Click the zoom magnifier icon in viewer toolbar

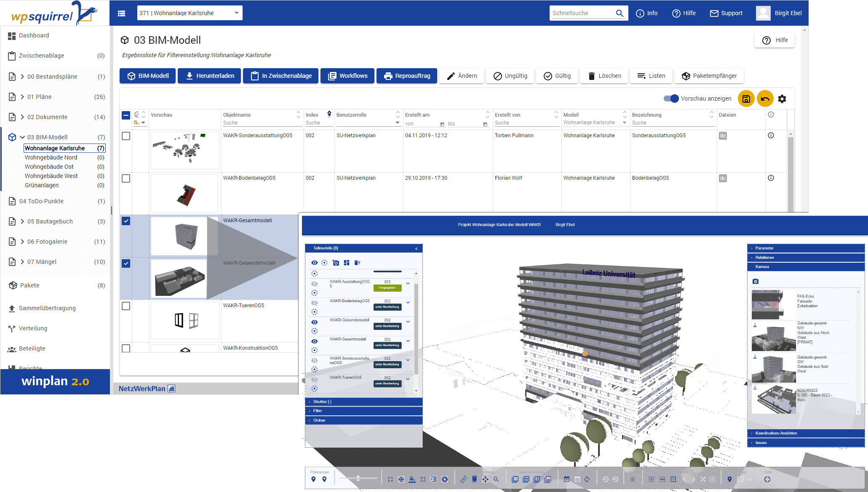pos(496,479)
